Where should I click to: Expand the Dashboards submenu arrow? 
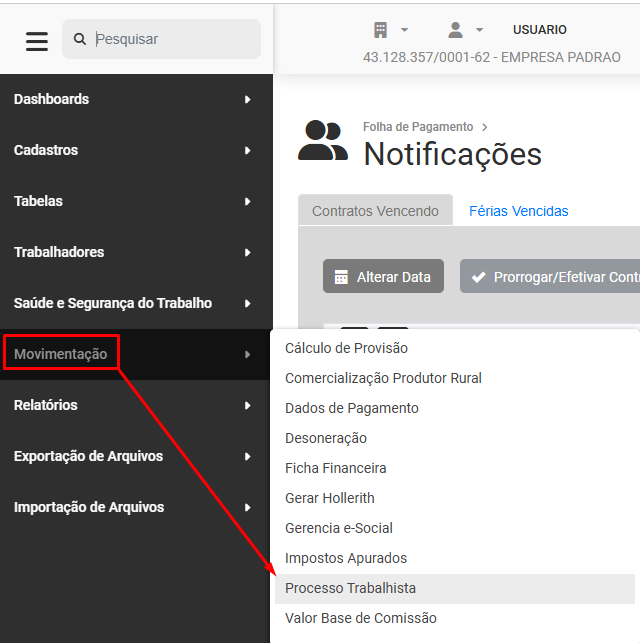tap(247, 100)
